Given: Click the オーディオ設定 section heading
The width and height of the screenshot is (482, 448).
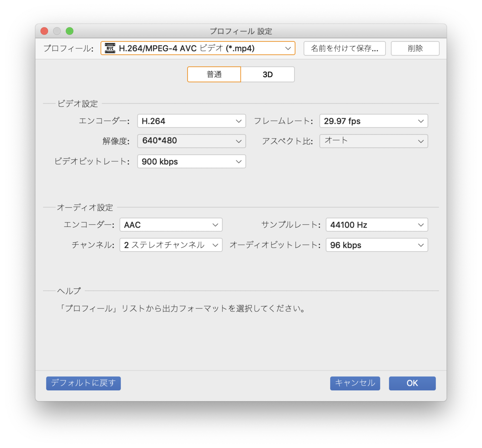Looking at the screenshot, I should (85, 208).
